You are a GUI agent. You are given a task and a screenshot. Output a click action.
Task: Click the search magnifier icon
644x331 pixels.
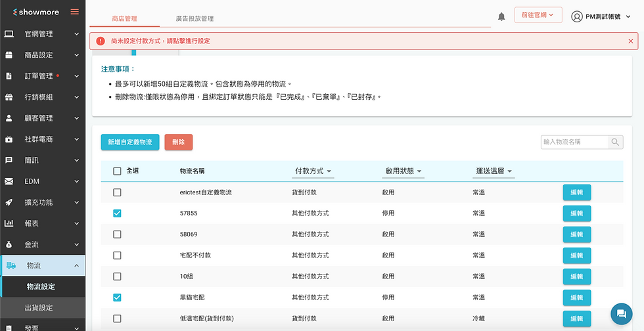pos(615,142)
